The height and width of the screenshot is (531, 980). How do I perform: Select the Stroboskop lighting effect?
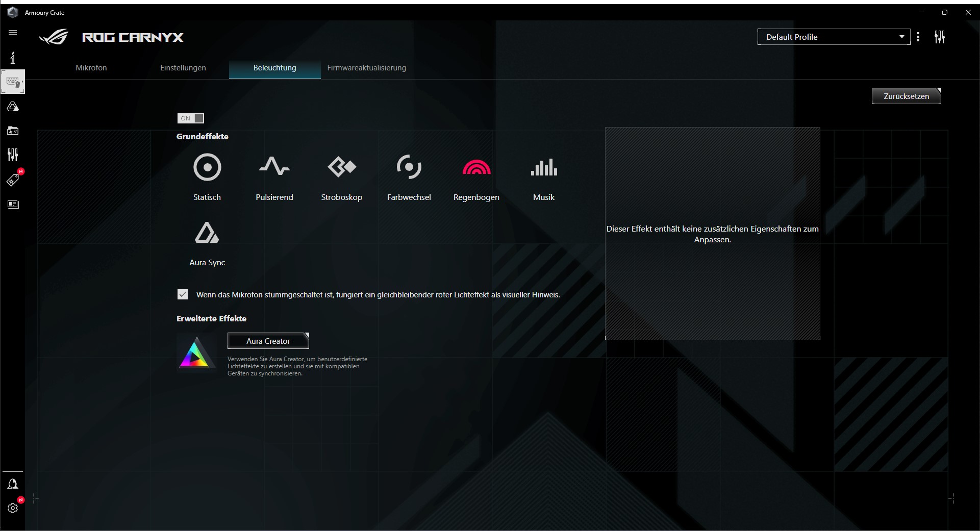coord(341,168)
